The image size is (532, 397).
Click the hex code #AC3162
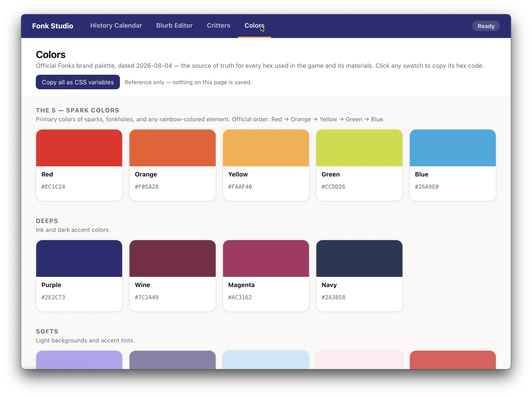coord(240,297)
